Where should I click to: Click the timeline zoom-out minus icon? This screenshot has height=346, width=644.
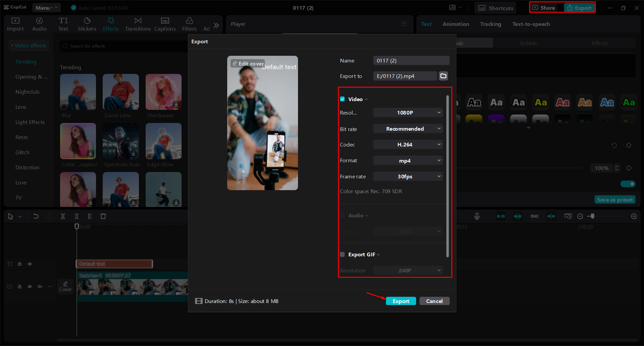(580, 216)
